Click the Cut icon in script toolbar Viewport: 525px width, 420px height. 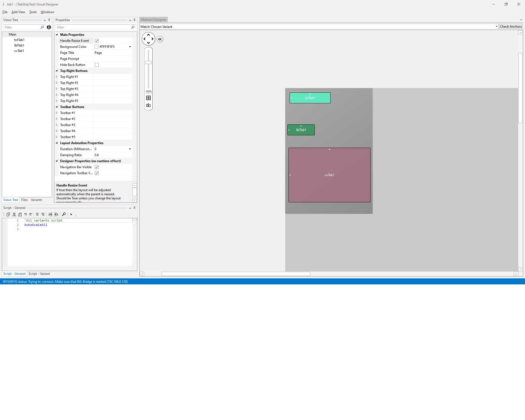tap(14, 214)
